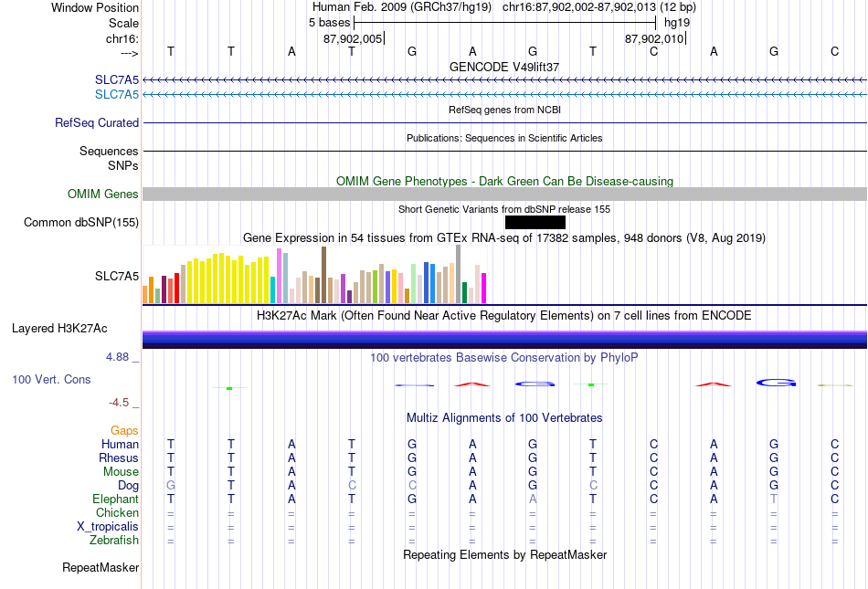The height and width of the screenshot is (589, 868).
Task: Select the Chicken alignment row label
Action: point(117,512)
